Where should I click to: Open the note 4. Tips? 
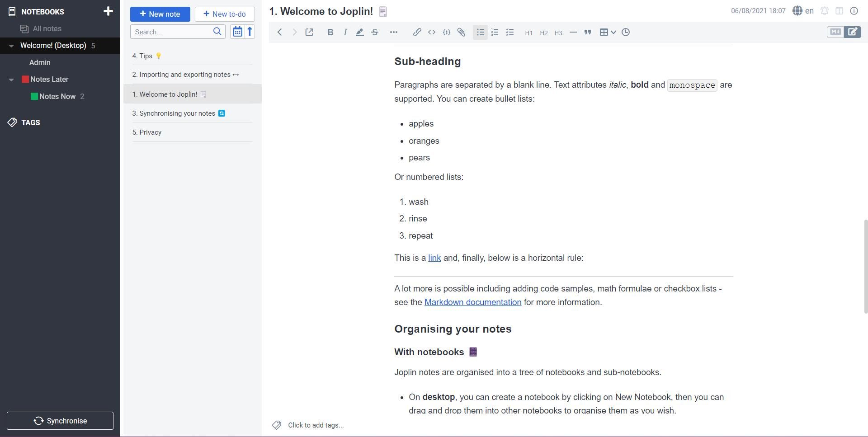point(146,56)
